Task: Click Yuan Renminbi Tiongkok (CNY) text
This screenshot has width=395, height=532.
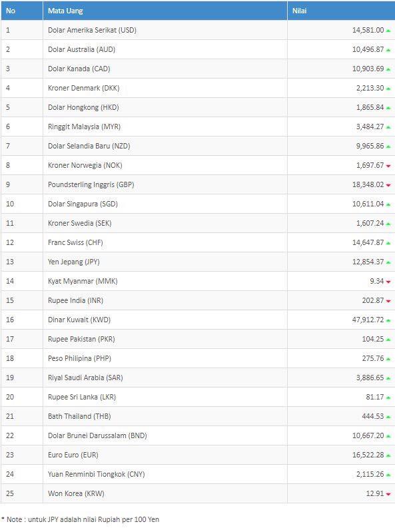Action: pyautogui.click(x=97, y=474)
